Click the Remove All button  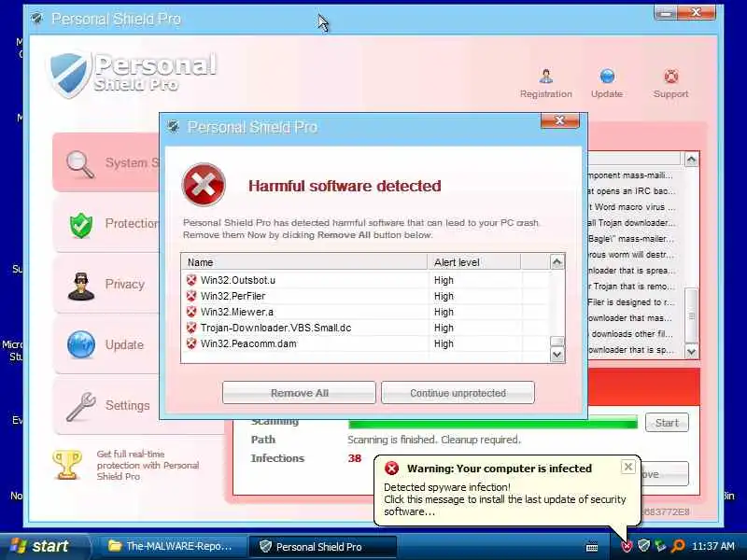[299, 393]
